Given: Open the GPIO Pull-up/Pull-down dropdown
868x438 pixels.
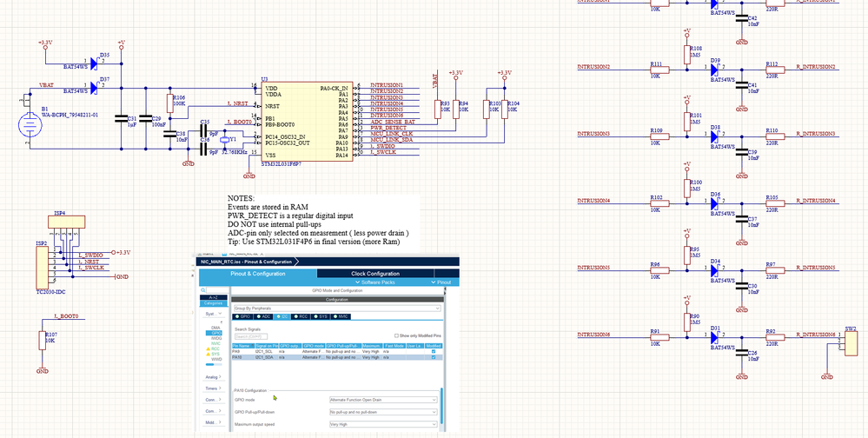Looking at the screenshot, I should tap(384, 412).
